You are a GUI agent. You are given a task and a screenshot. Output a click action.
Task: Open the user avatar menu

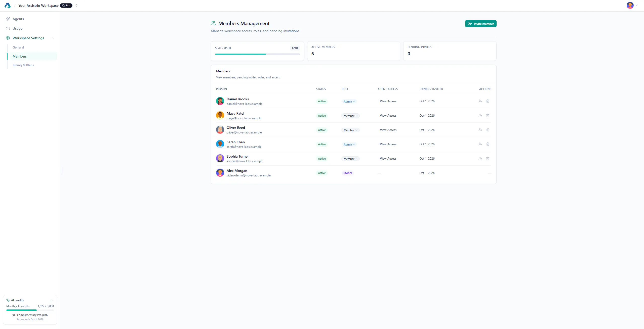click(632, 5)
